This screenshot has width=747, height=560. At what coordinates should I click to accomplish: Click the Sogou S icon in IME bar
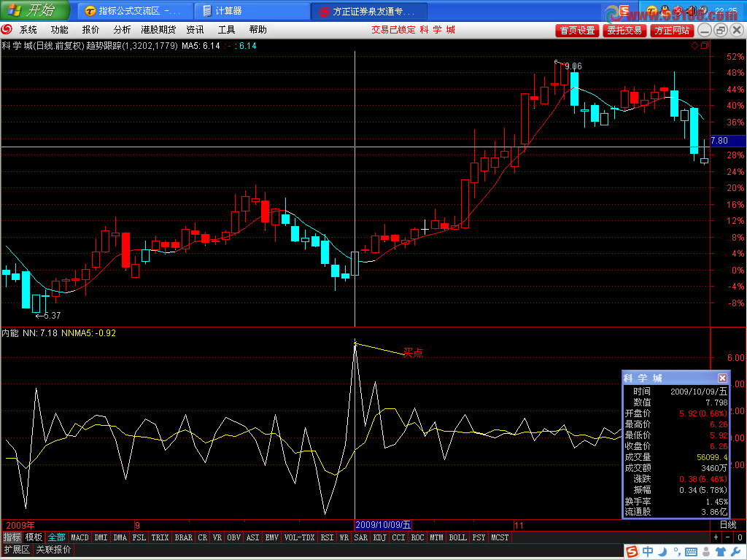pyautogui.click(x=632, y=551)
